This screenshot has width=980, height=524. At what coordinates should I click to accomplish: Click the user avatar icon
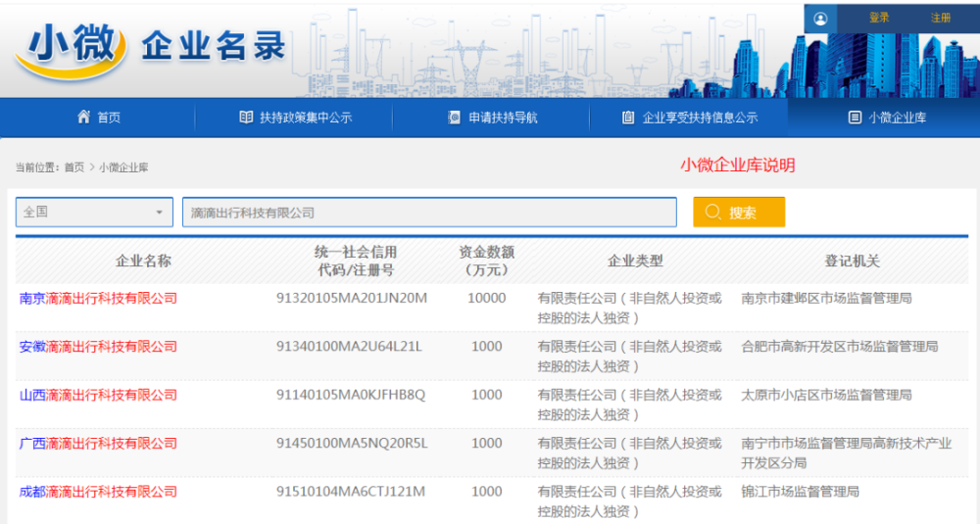[x=820, y=19]
